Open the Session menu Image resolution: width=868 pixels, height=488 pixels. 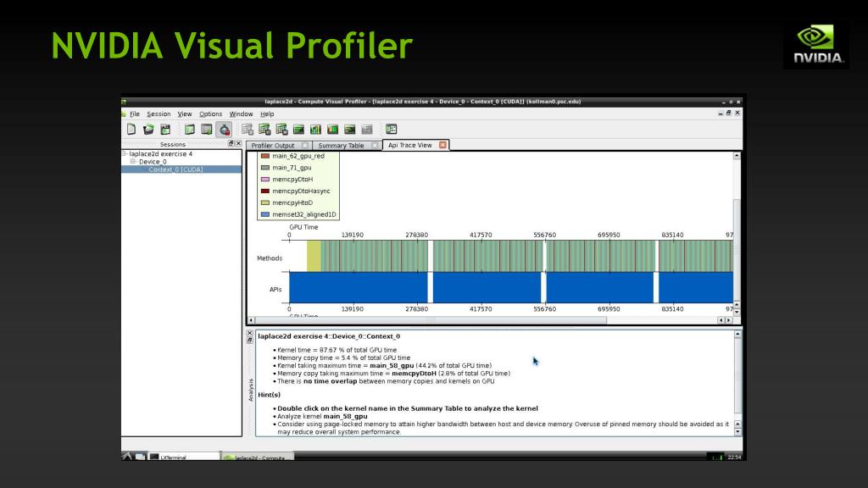click(159, 114)
